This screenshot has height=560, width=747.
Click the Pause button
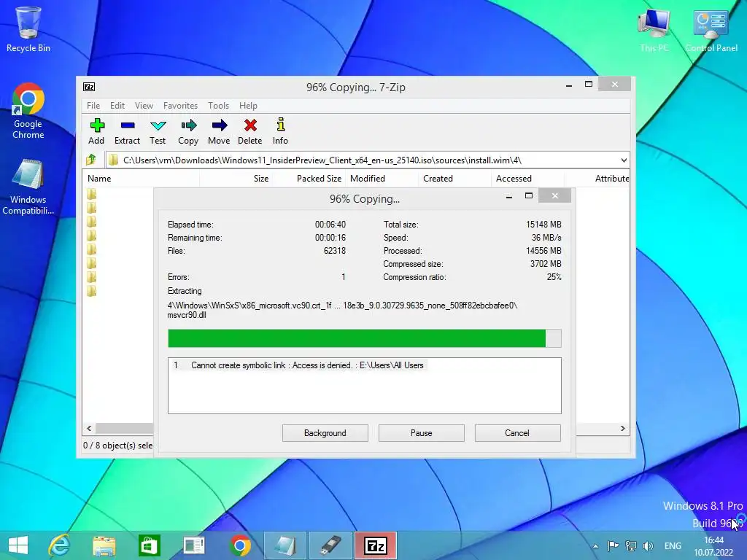[x=421, y=433]
